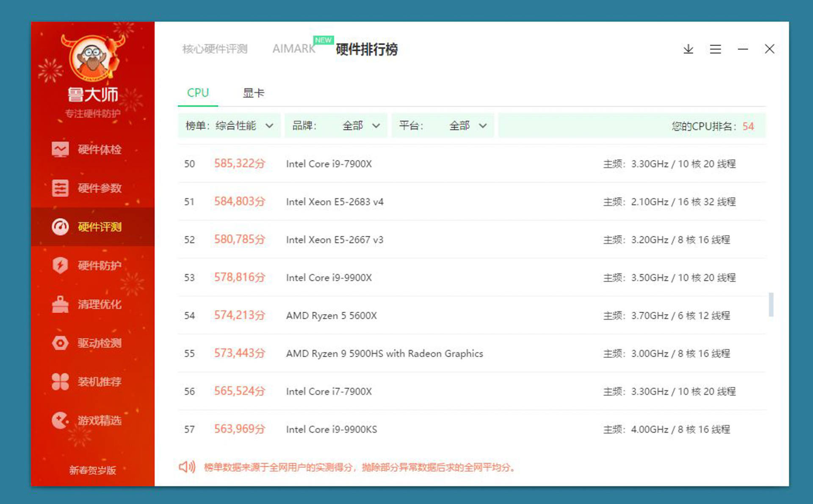Switch to AIMARK tab
The height and width of the screenshot is (504, 813).
[x=294, y=49]
